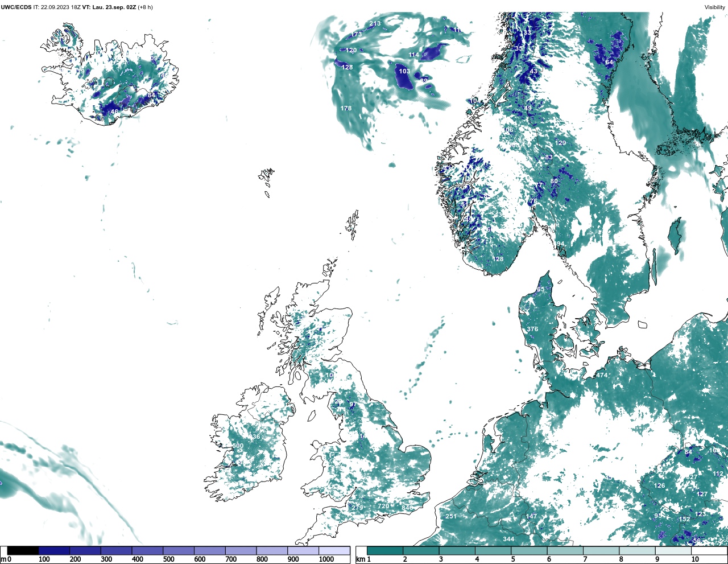Image resolution: width=728 pixels, height=564 pixels.
Task: Click the 1–2 km dark teal legend swatch
Action: click(x=385, y=551)
